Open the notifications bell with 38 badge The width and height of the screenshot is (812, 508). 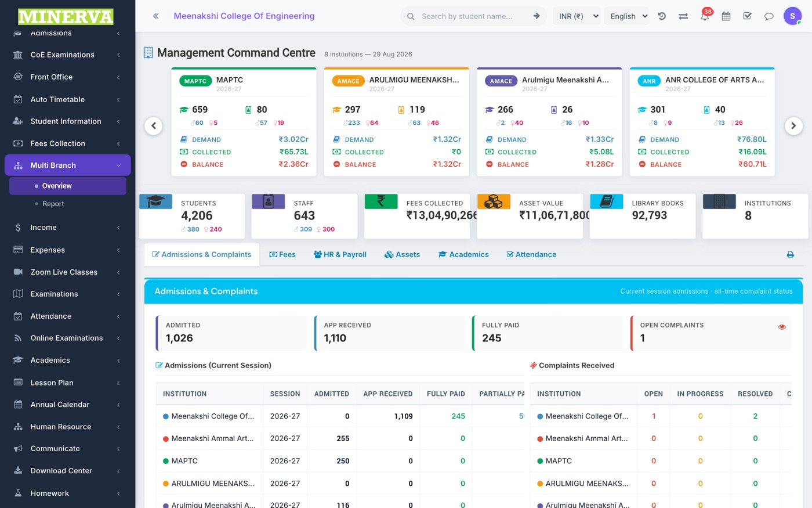tap(705, 16)
